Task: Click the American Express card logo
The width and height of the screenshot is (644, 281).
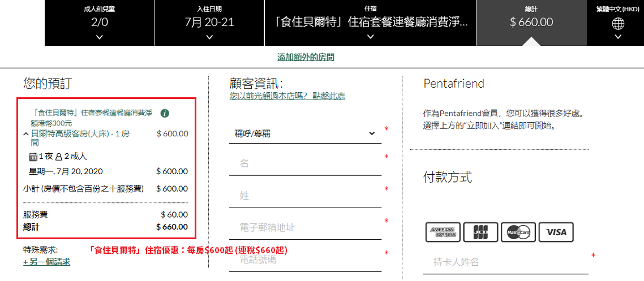Action: point(443,232)
